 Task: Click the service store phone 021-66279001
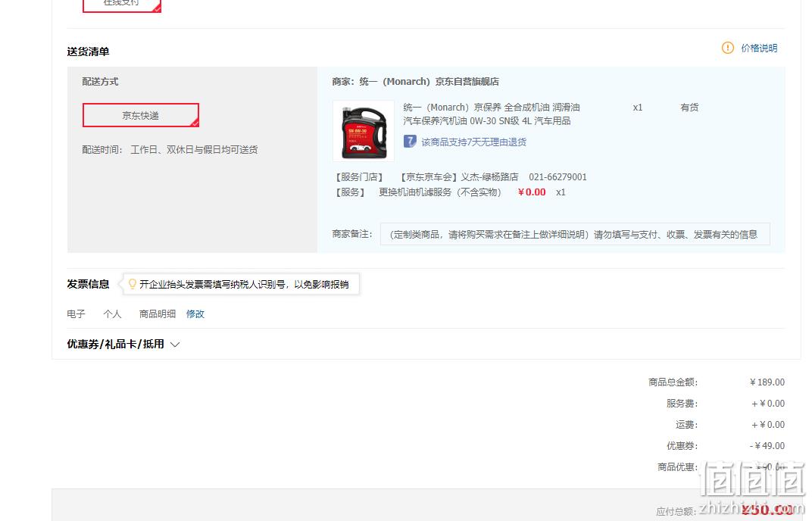[x=557, y=177]
